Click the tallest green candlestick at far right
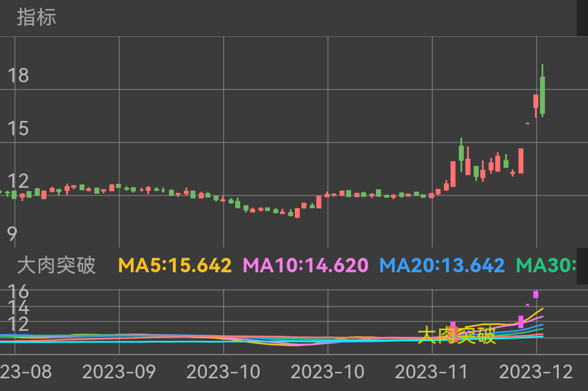The height and width of the screenshot is (391, 588). (x=543, y=95)
